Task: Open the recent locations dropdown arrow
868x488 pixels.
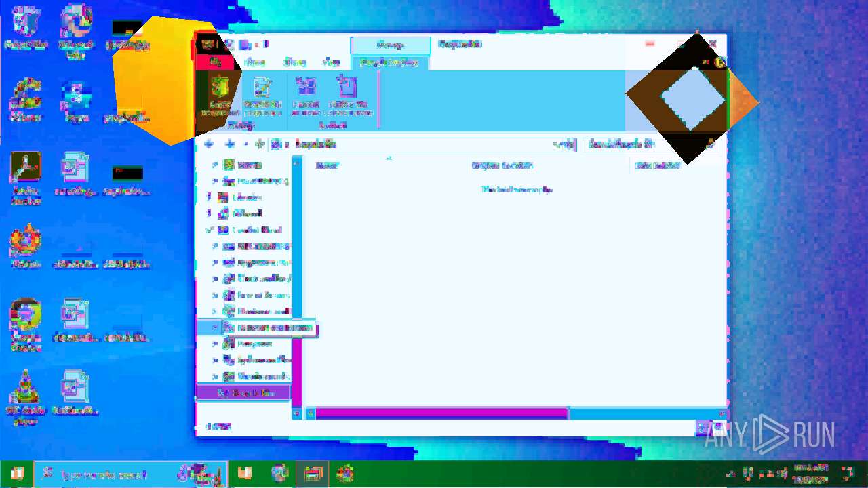Action: (245, 144)
